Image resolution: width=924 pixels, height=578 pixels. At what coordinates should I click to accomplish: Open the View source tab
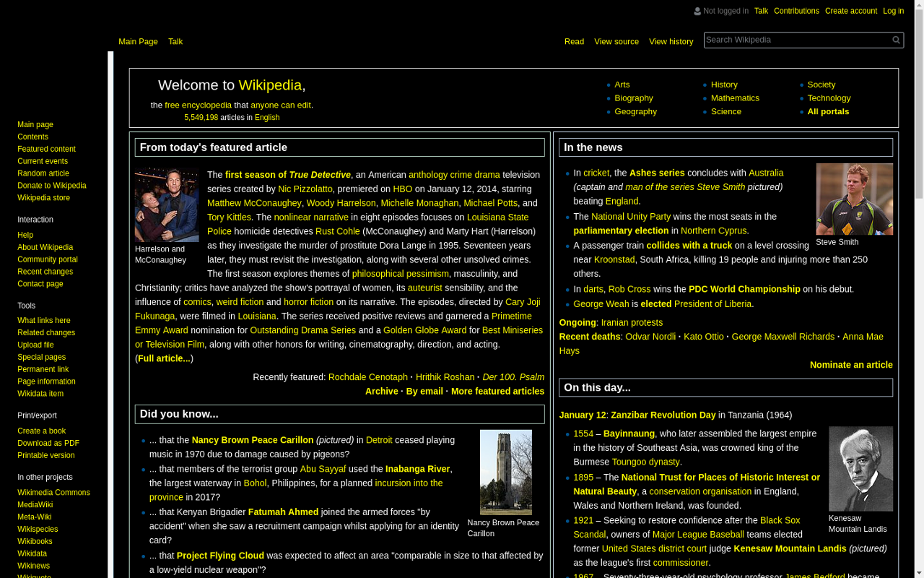(x=616, y=41)
